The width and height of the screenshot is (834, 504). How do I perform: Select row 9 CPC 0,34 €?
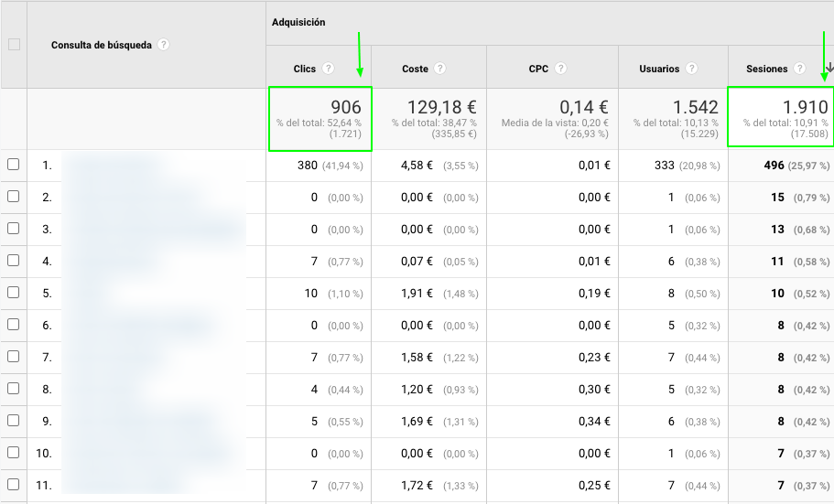coord(594,422)
